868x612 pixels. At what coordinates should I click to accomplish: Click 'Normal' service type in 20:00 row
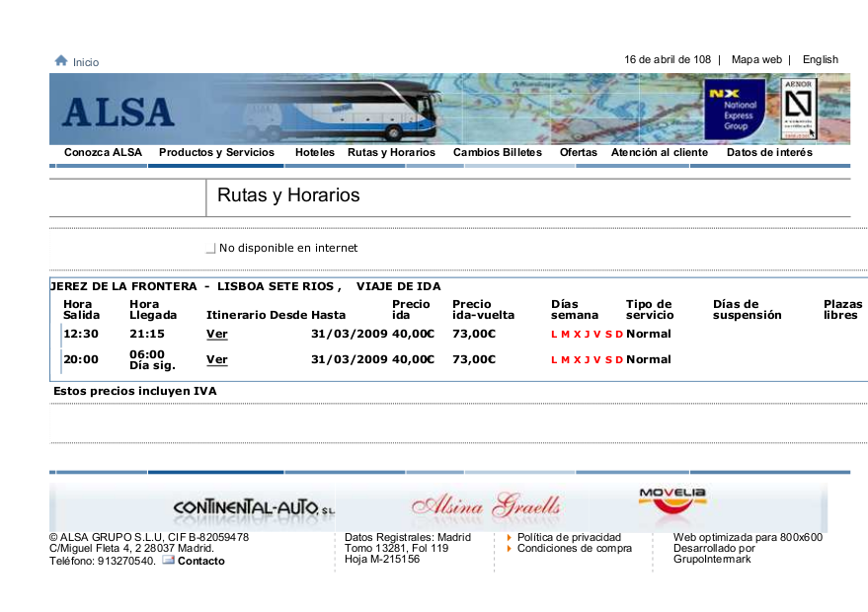(x=648, y=359)
